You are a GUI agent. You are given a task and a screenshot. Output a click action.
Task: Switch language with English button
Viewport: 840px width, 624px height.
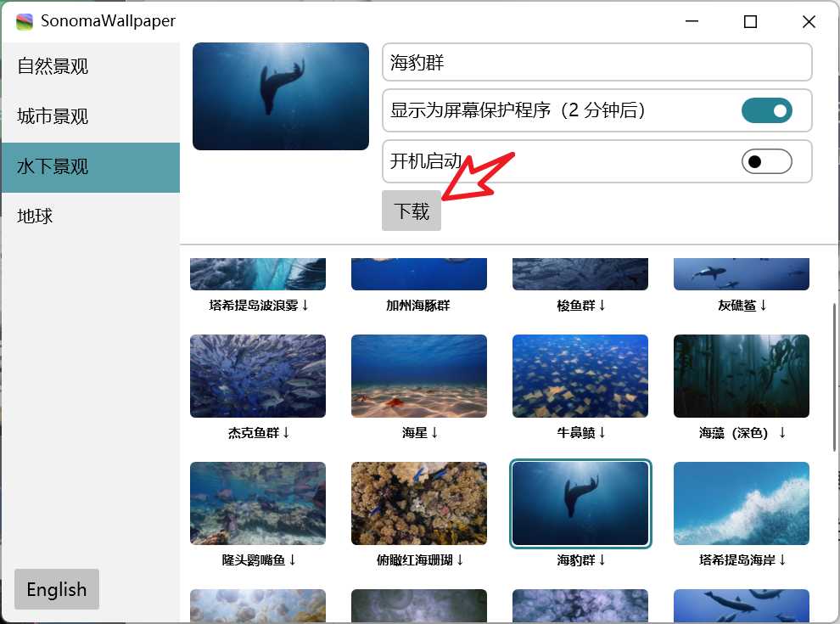[57, 589]
